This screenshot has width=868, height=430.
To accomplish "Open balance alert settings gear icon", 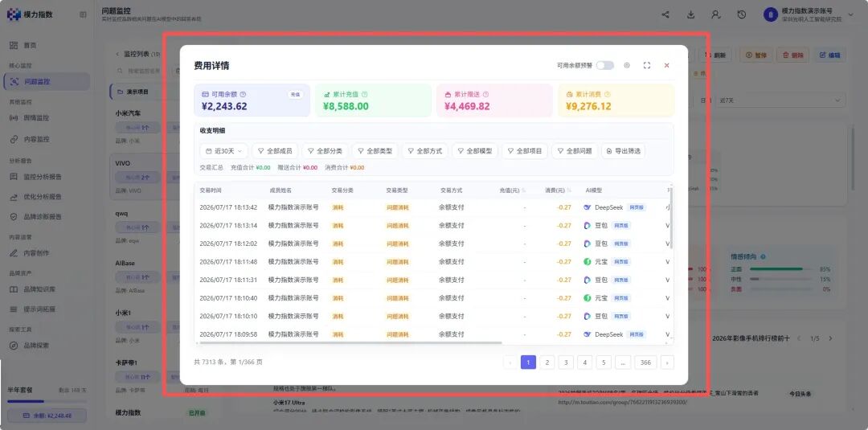I will (627, 65).
